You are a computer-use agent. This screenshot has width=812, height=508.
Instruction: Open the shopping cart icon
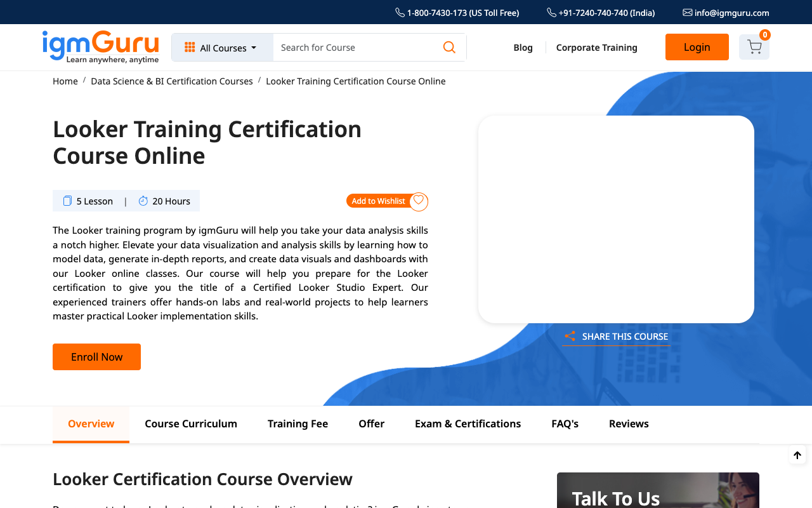click(754, 47)
